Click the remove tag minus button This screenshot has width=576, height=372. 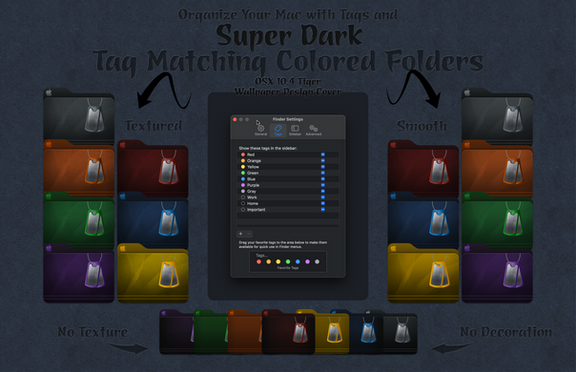[249, 234]
